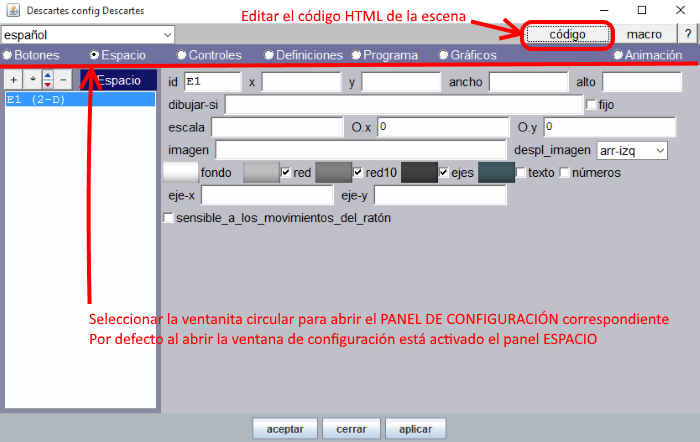Click the eje-y input field
Screen dimensions: 700x442
click(x=440, y=195)
